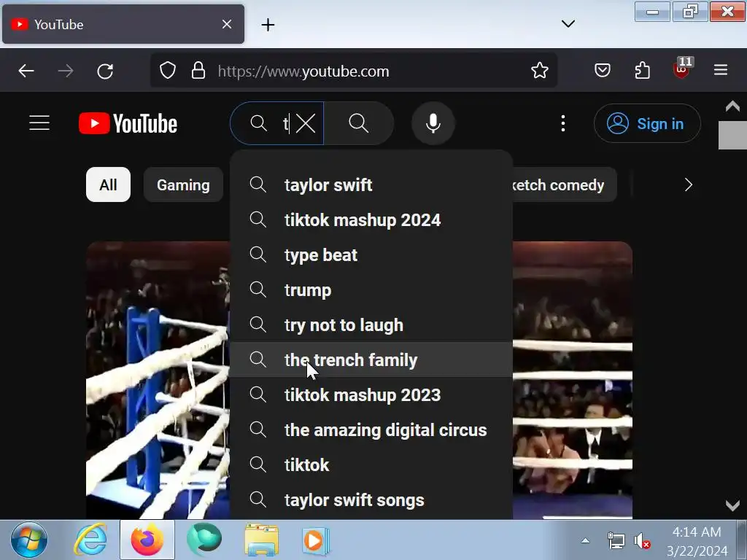This screenshot has width=747, height=560.
Task: Click the muted volume tray icon
Action: tap(642, 541)
